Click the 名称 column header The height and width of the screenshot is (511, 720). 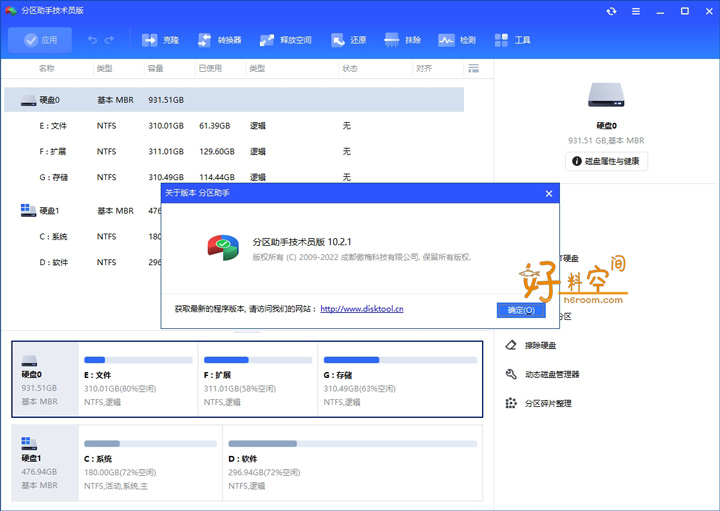(46, 68)
